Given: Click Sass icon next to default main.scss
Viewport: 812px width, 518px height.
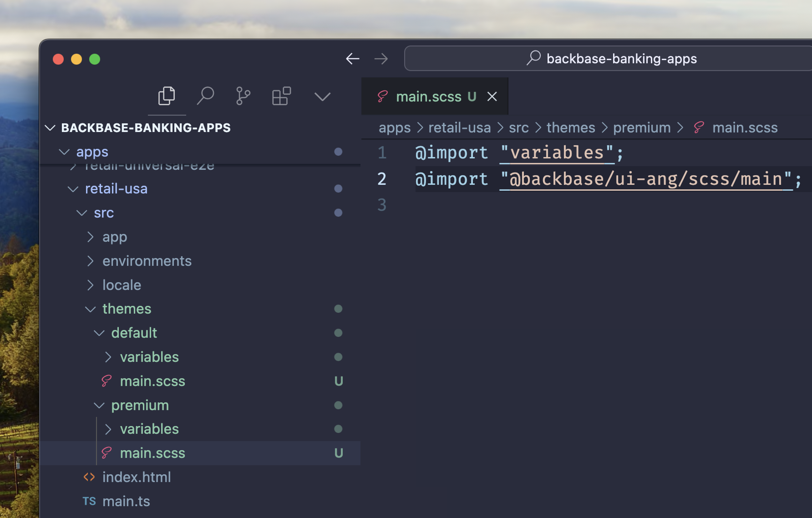Looking at the screenshot, I should (x=107, y=381).
